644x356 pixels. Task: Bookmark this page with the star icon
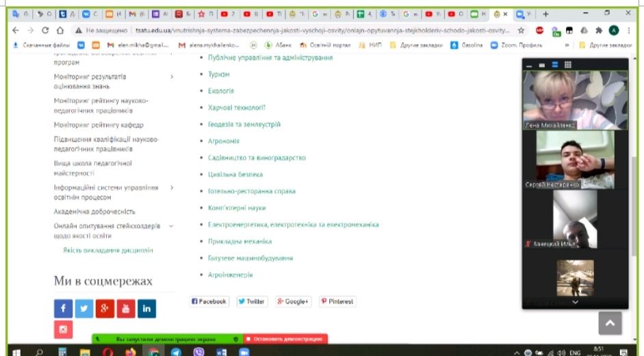coord(521,30)
